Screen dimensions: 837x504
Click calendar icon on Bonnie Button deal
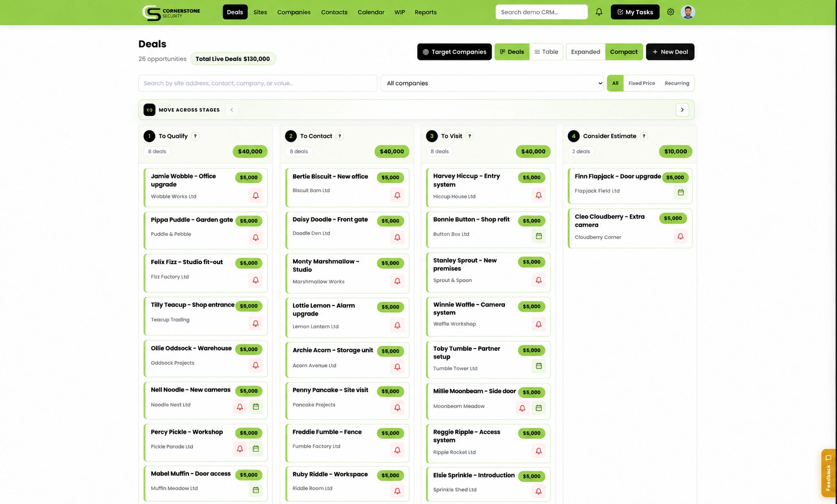pos(539,236)
